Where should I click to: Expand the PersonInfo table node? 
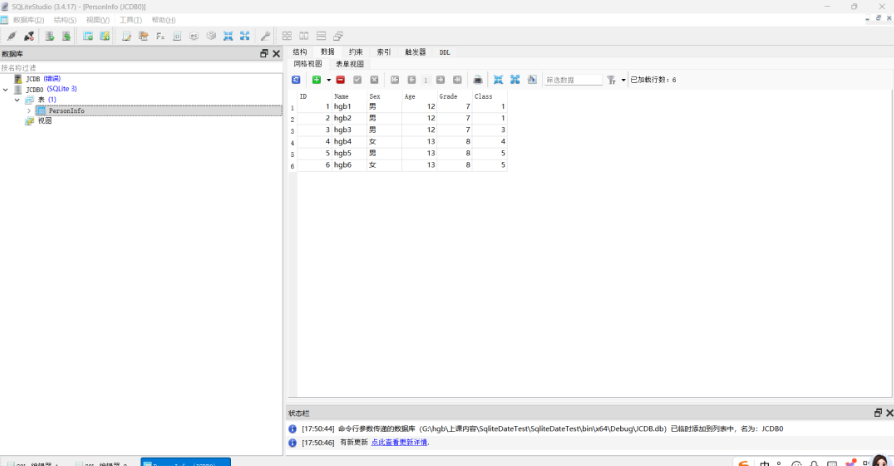click(x=29, y=110)
